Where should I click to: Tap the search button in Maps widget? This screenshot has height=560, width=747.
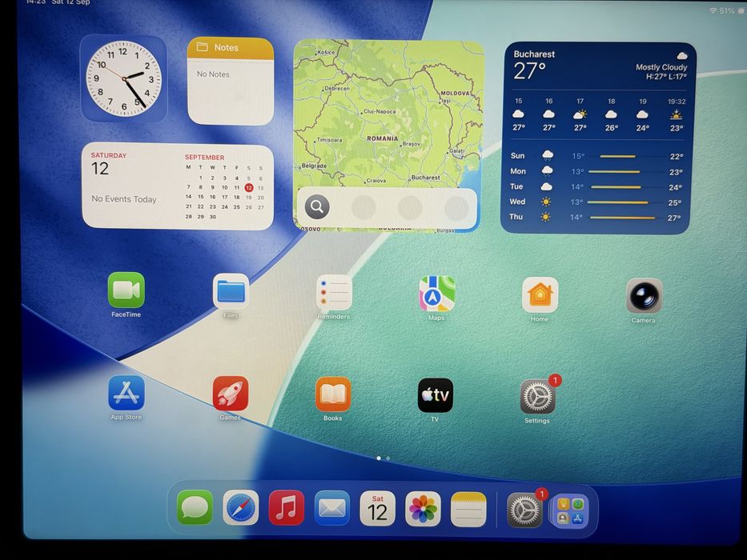pos(317,206)
